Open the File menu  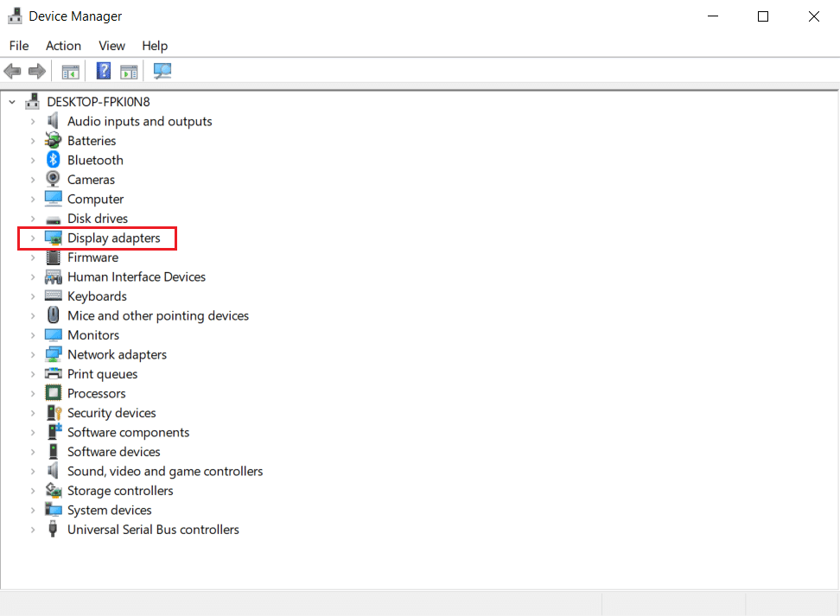tap(19, 46)
